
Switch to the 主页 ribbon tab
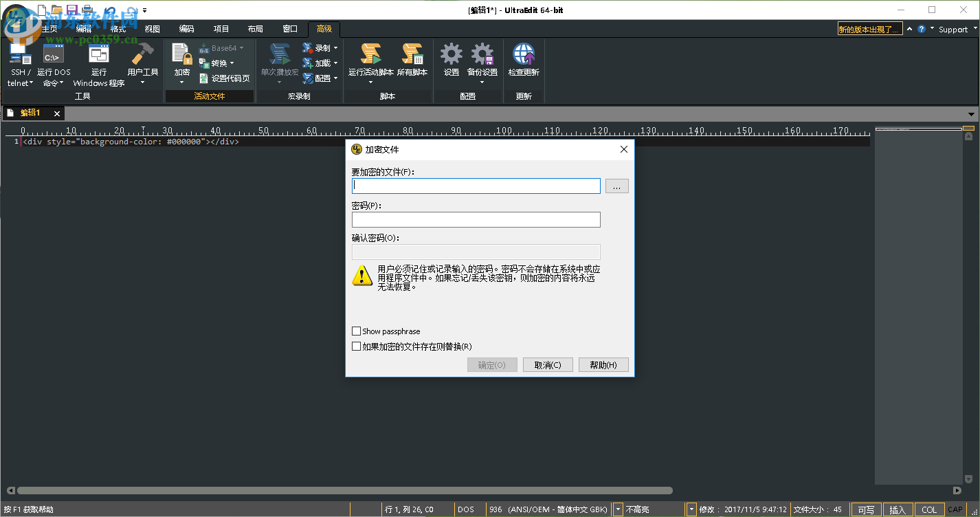coord(49,29)
